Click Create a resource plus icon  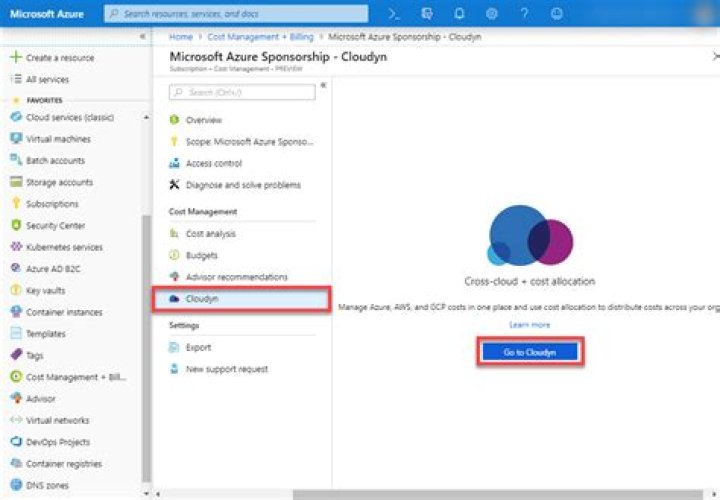(16, 58)
